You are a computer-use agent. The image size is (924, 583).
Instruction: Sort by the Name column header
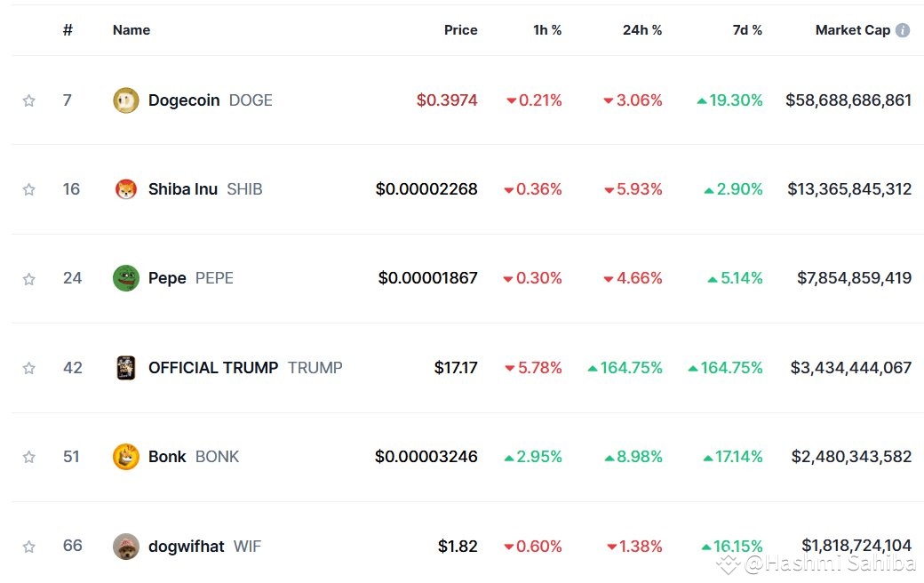pyautogui.click(x=131, y=30)
